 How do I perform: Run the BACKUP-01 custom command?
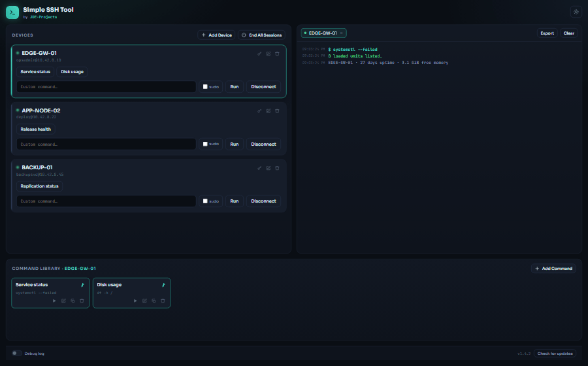click(235, 201)
